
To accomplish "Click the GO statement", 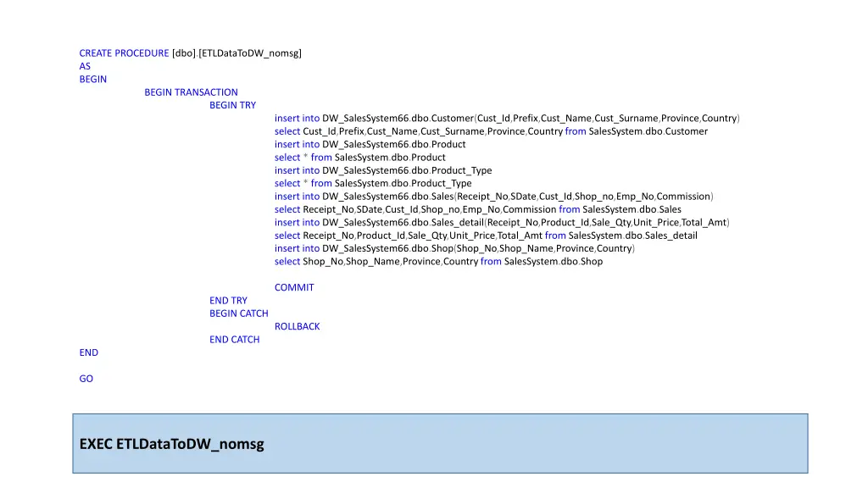I will pyautogui.click(x=86, y=379).
